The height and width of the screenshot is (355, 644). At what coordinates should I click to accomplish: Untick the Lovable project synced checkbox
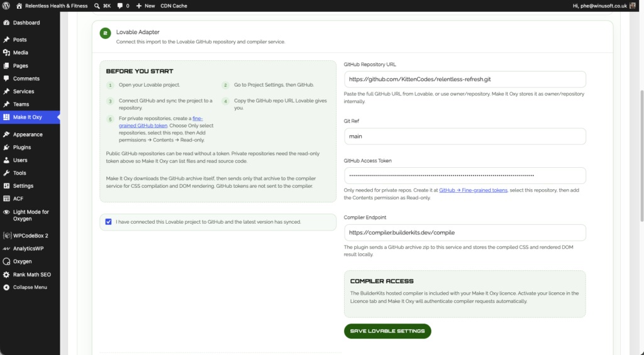(x=108, y=222)
